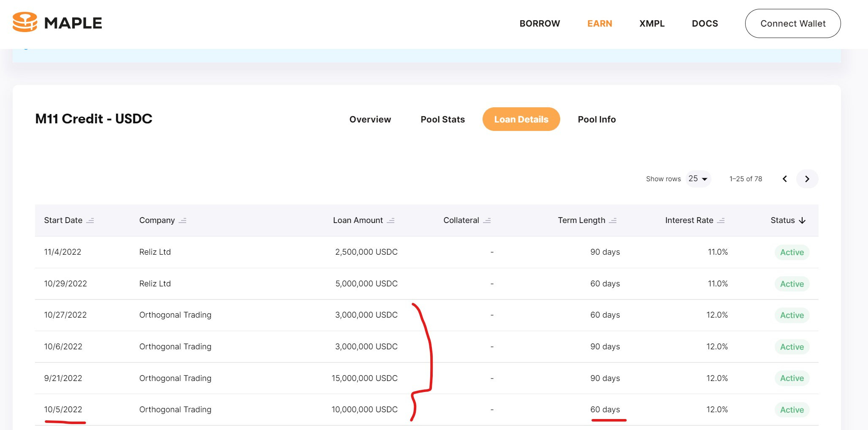This screenshot has height=430, width=868.
Task: Go to previous page of loans
Action: click(785, 179)
